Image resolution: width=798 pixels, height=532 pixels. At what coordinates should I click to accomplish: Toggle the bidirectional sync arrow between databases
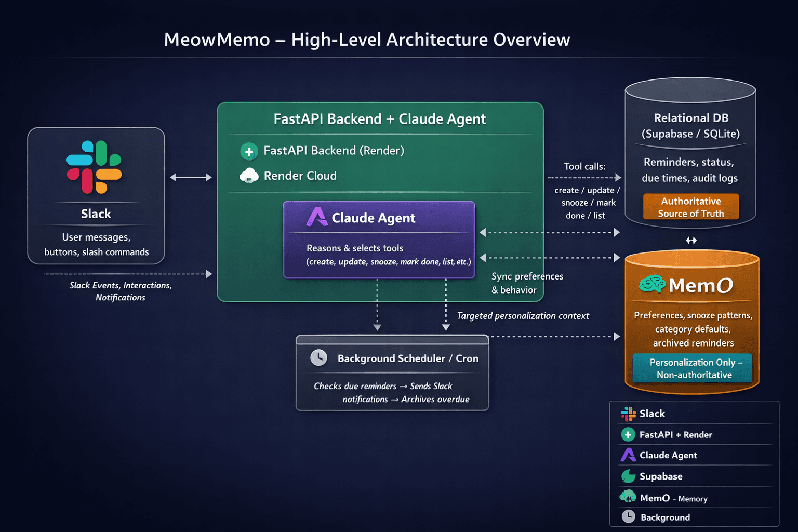coord(691,240)
